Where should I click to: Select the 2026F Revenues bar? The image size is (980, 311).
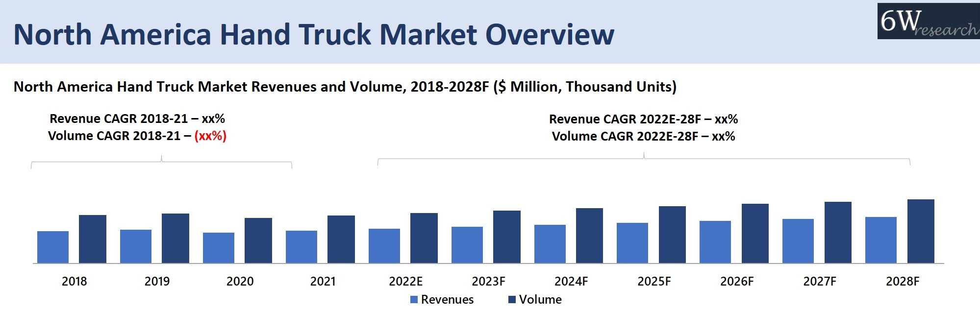pyautogui.click(x=715, y=242)
